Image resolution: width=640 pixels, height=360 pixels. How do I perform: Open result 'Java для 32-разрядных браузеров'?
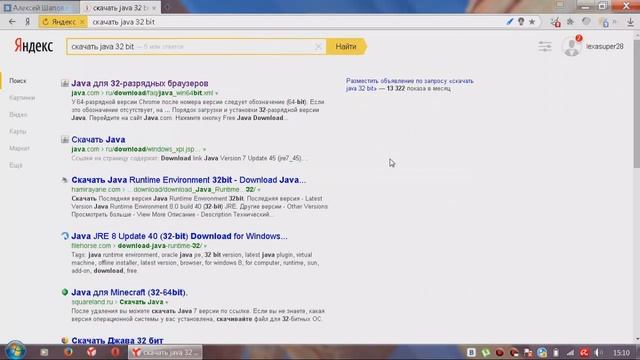pos(140,83)
